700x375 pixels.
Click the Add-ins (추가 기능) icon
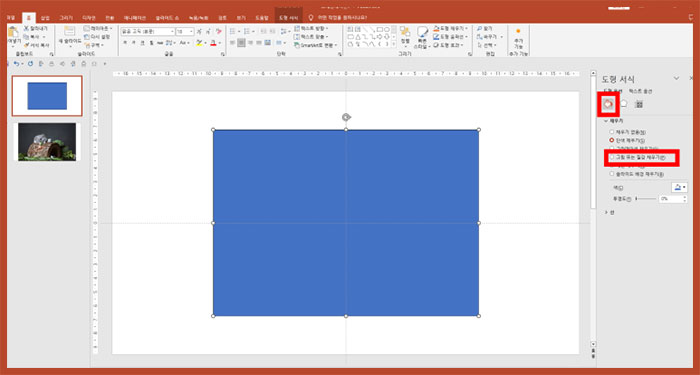coord(518,39)
